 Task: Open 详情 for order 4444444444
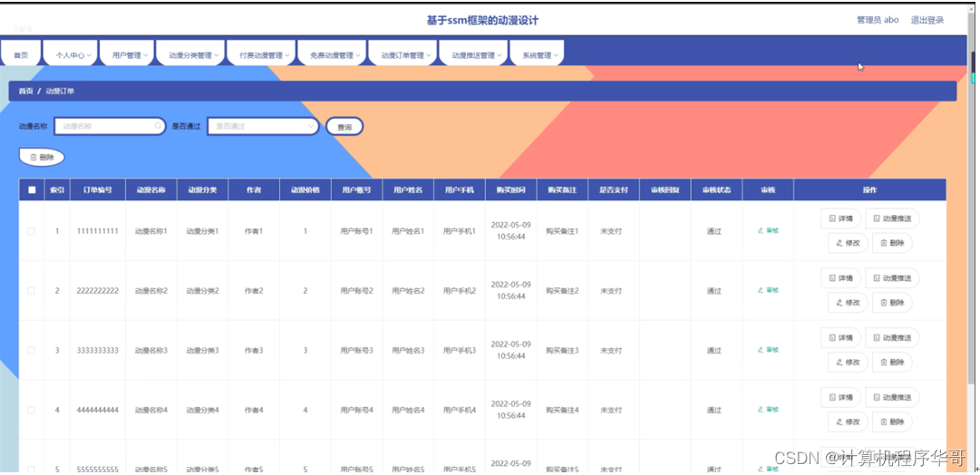(840, 398)
